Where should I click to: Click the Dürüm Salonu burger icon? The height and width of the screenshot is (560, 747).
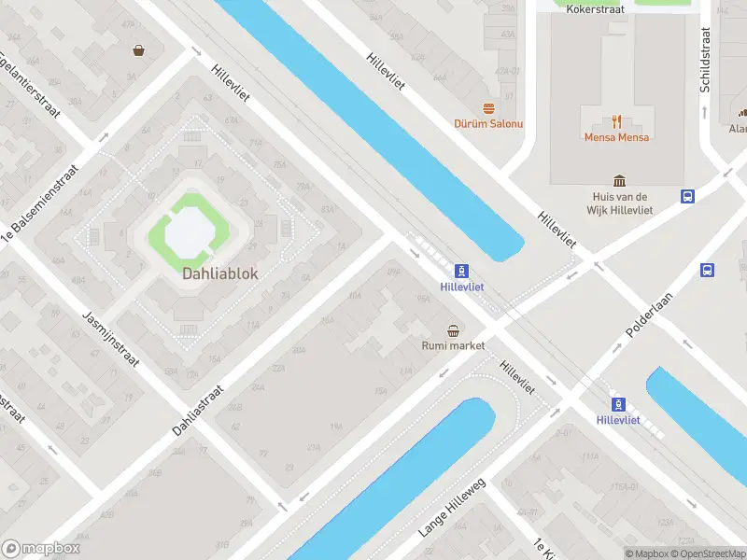(488, 109)
